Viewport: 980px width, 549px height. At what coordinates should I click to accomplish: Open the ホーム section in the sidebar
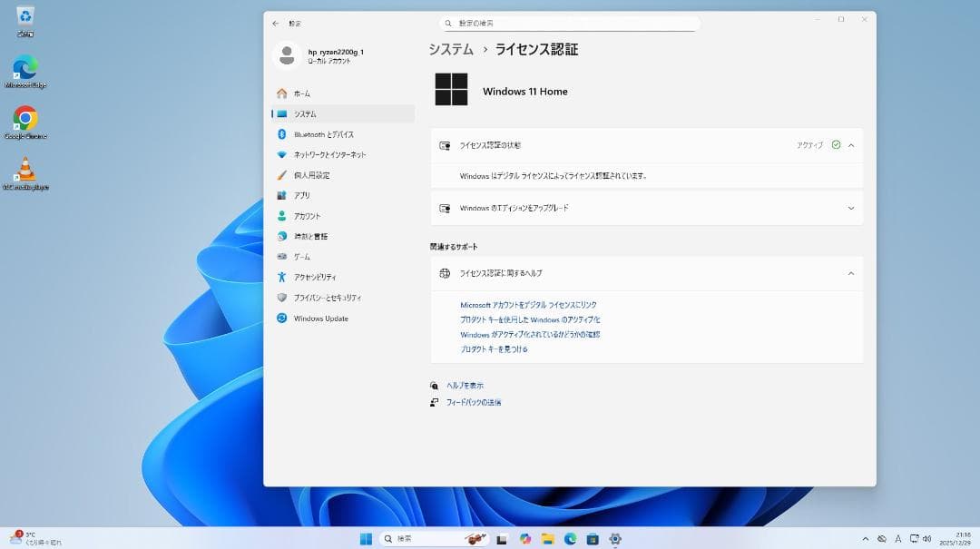(x=309, y=93)
